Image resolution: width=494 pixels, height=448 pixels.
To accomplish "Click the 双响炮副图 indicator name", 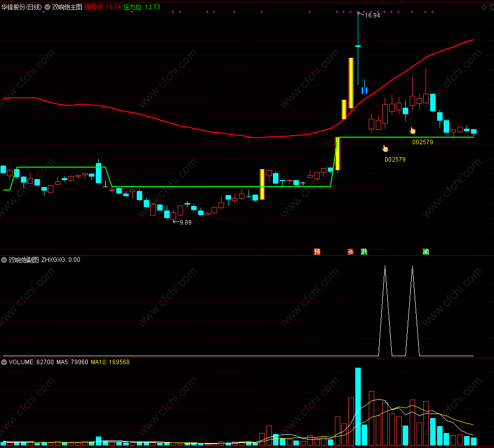I will point(23,260).
